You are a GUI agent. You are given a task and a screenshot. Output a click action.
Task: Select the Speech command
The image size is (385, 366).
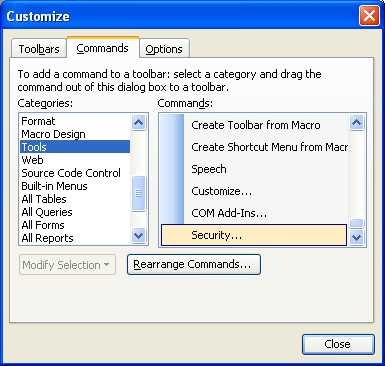[x=254, y=169]
